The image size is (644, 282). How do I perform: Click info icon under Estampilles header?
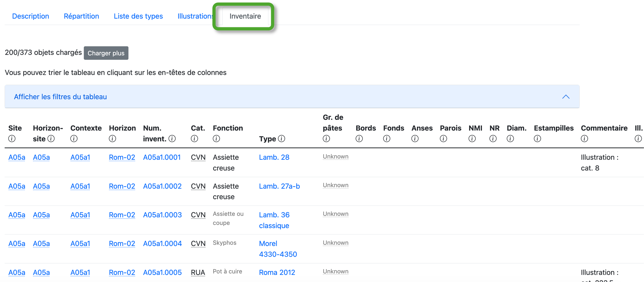coord(537,139)
